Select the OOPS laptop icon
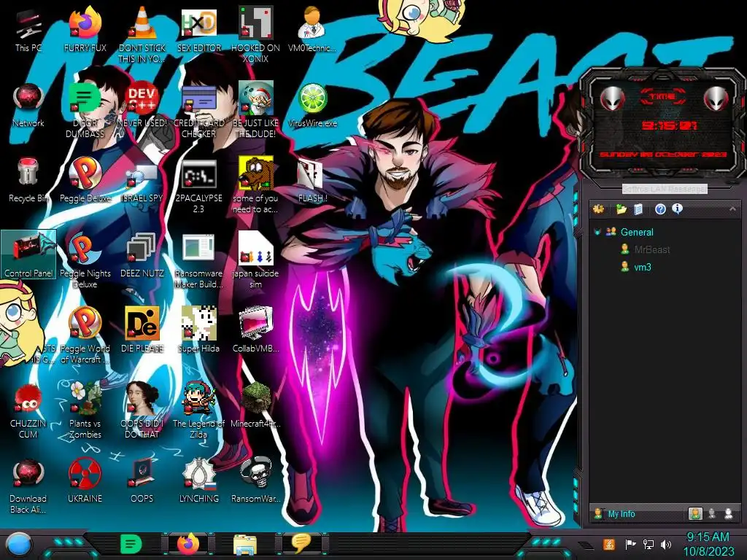 click(142, 480)
